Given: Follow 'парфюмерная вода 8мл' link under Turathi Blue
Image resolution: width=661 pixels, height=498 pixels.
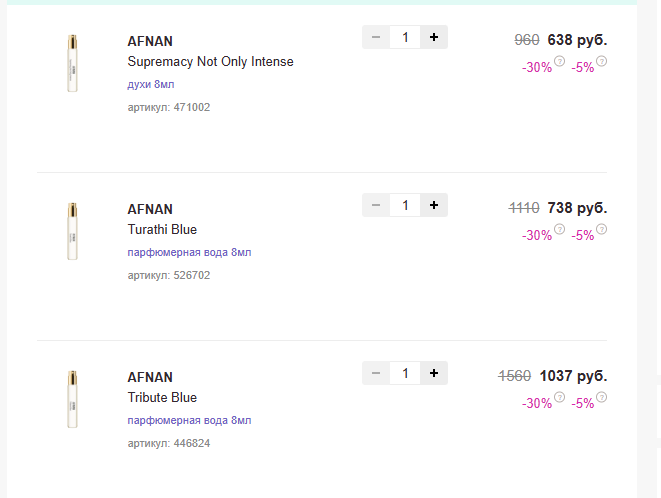Looking at the screenshot, I should tap(189, 252).
